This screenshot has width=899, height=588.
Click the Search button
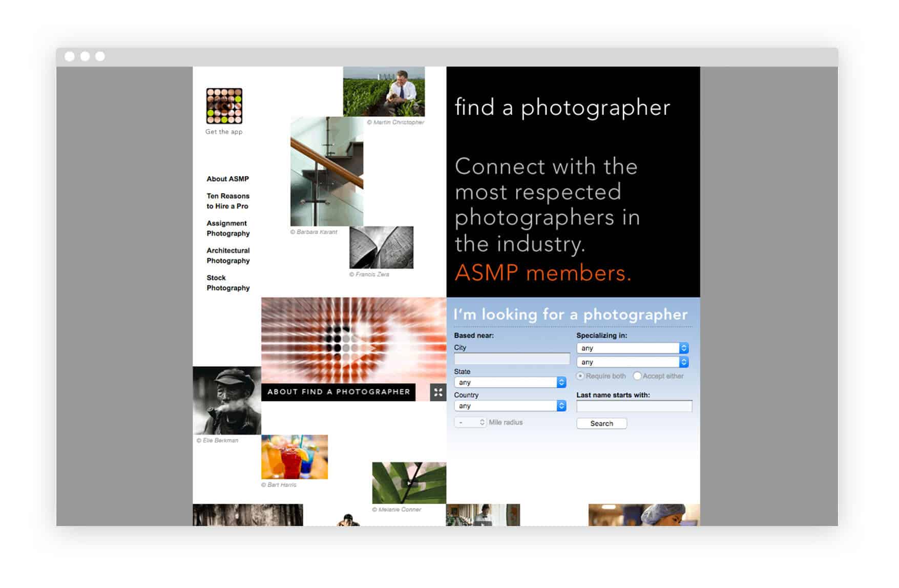pyautogui.click(x=601, y=424)
